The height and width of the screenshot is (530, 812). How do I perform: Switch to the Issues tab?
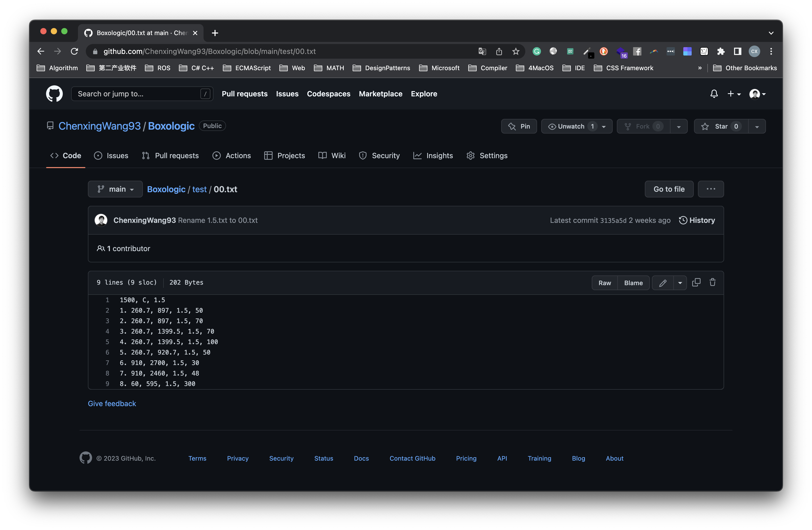coord(111,155)
